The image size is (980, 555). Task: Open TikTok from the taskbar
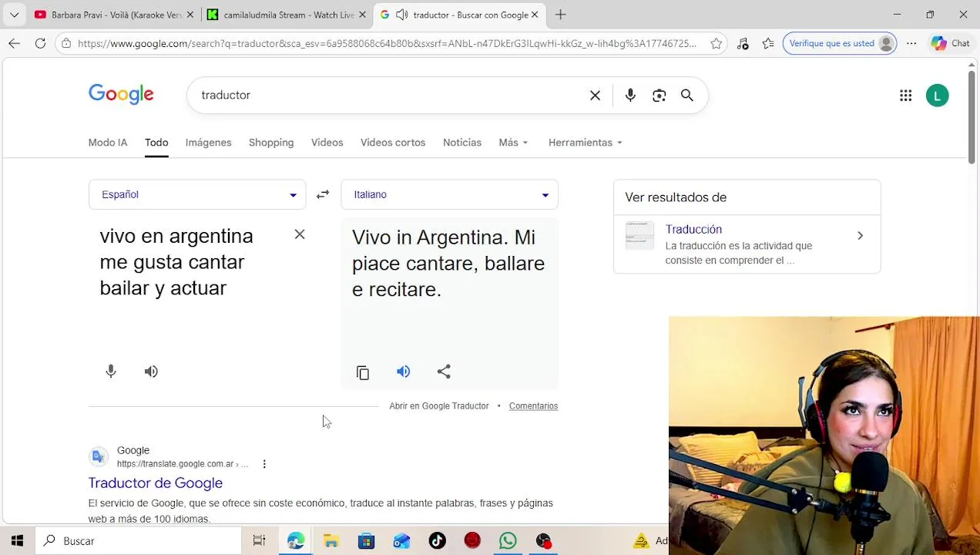437,541
